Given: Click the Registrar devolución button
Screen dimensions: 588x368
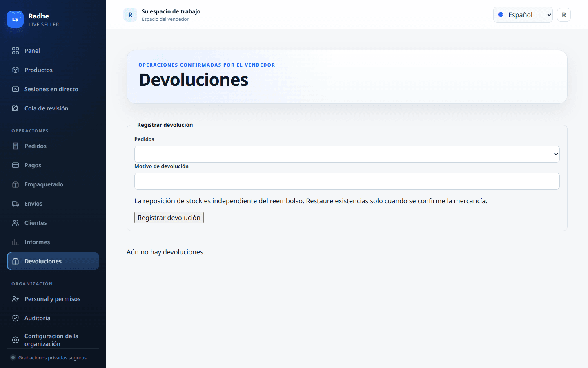Looking at the screenshot, I should click(x=169, y=218).
